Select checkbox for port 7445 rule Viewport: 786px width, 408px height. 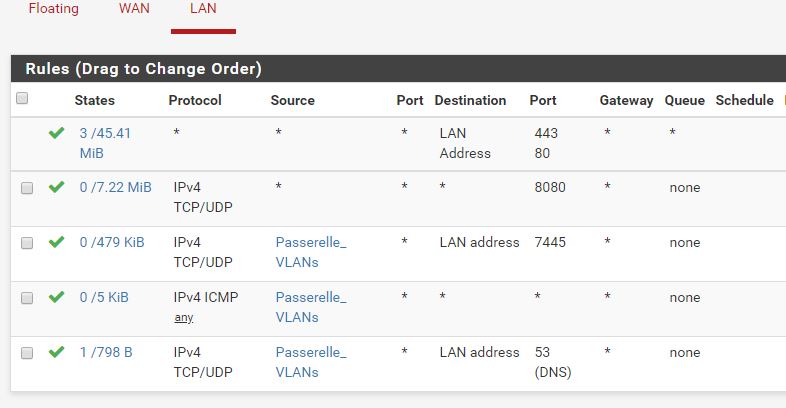tap(27, 243)
